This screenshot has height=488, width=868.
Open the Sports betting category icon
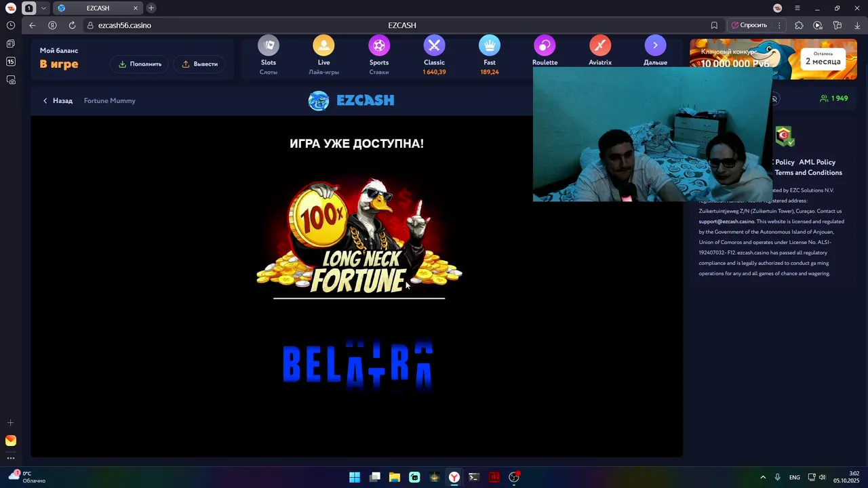(x=379, y=45)
